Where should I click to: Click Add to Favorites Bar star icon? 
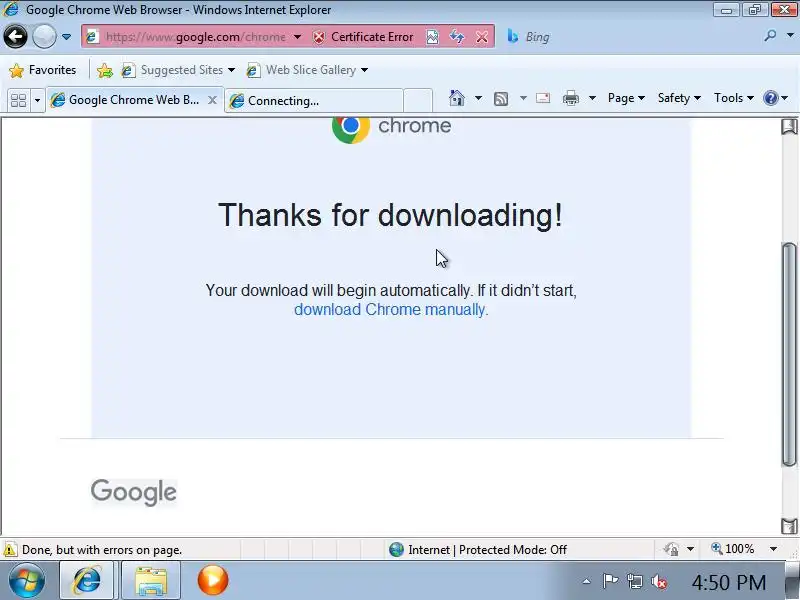[105, 70]
